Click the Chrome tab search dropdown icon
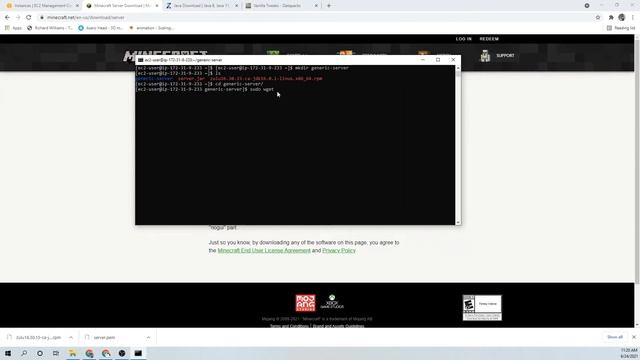 point(587,6)
